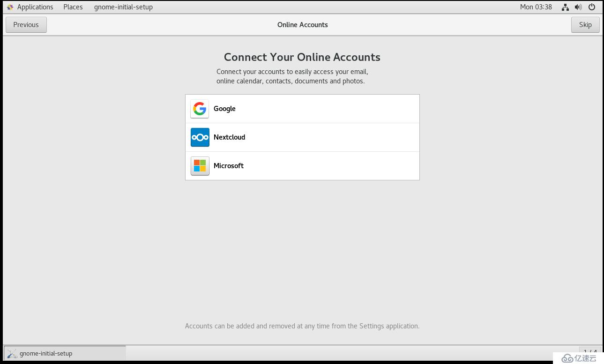Click the power icon in top bar
Viewport: 604px width, 364px height.
point(592,7)
